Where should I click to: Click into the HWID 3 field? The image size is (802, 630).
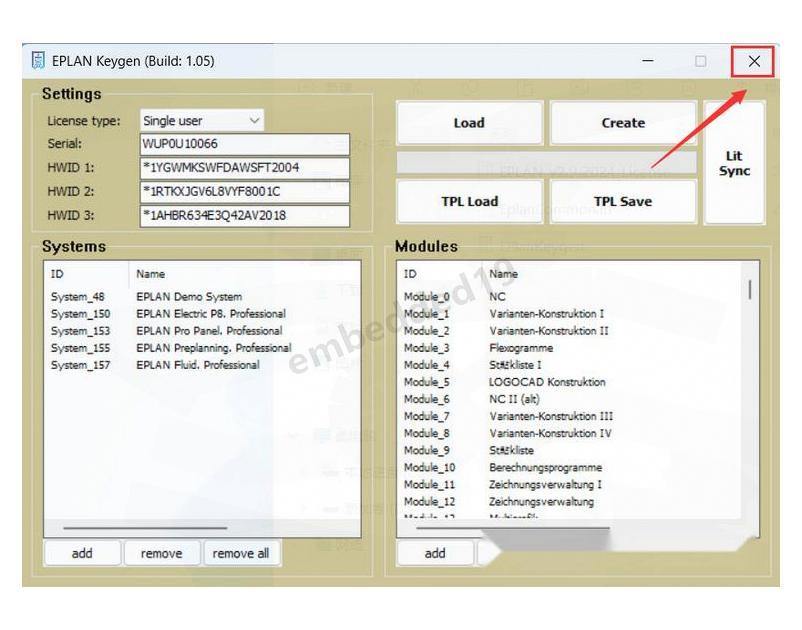click(x=244, y=215)
